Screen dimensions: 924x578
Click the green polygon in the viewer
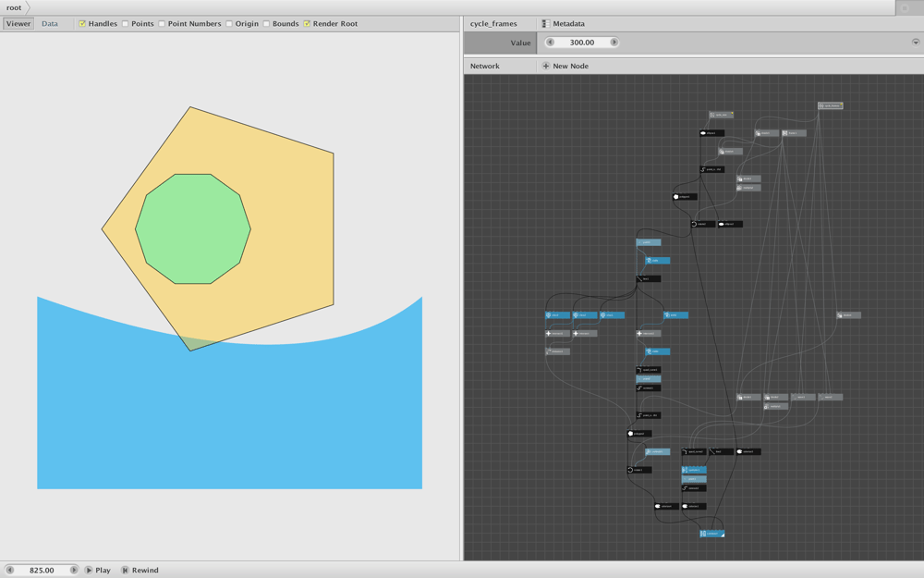coord(193,228)
